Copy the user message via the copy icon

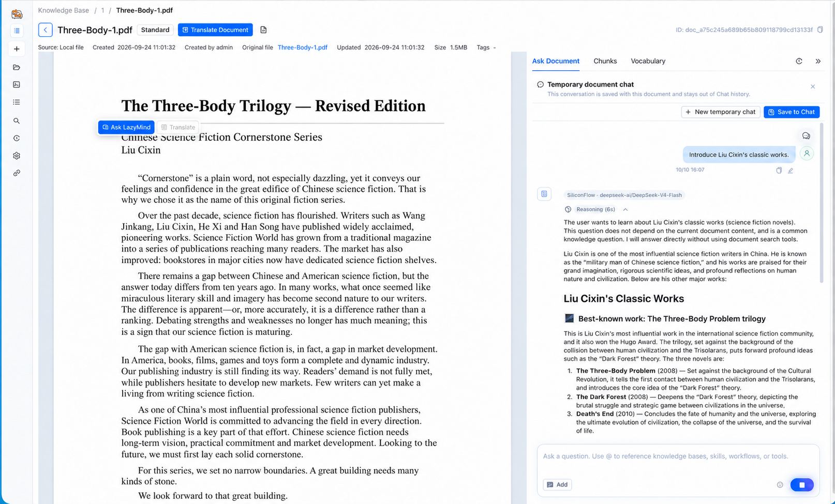[x=779, y=170]
